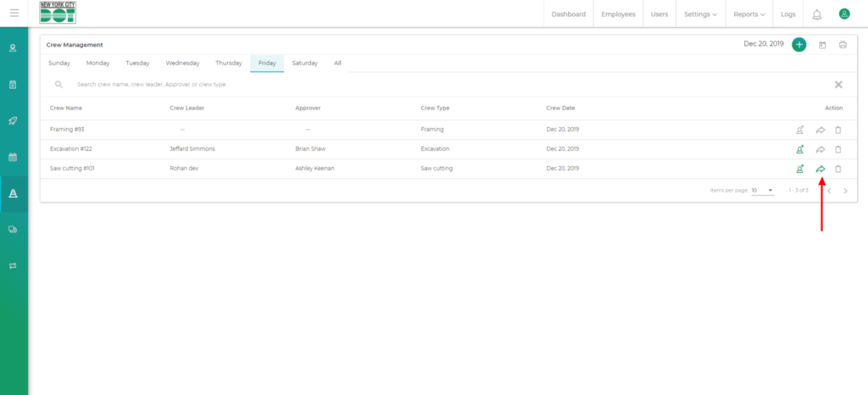Assign employee to Excavation #122 crew
The image size is (868, 395).
pyautogui.click(x=800, y=149)
